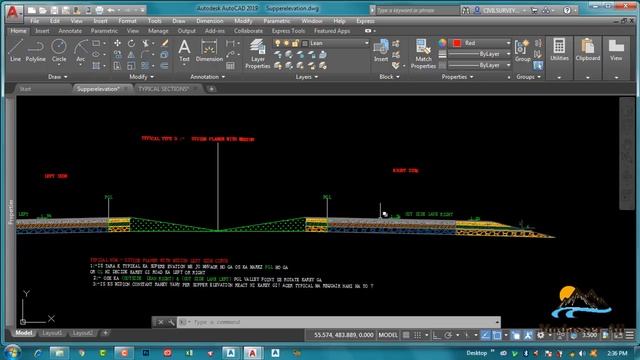Click the Hatch tool icon
This screenshot has width=640, height=360.
[x=96, y=66]
